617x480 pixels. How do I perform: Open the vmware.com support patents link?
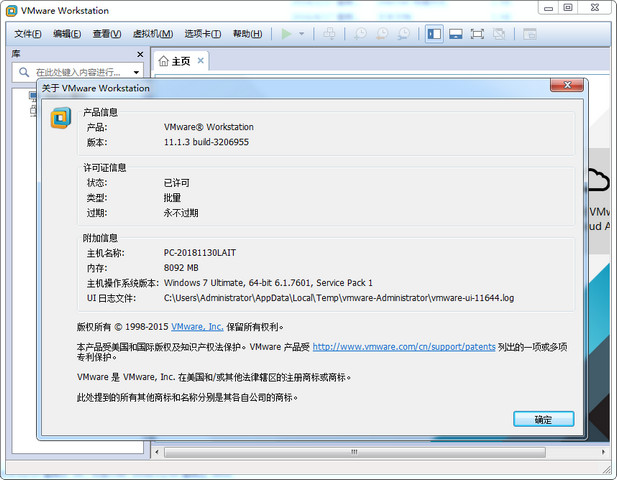[x=404, y=347]
